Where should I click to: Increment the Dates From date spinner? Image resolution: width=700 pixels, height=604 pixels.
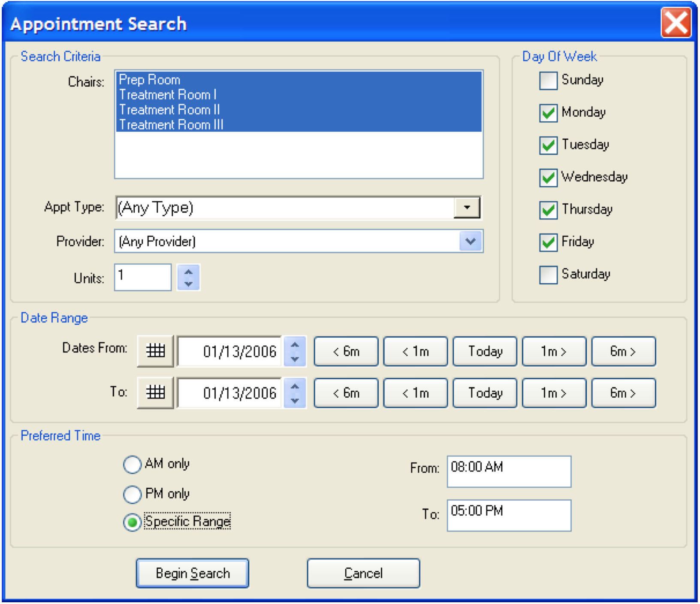[x=295, y=345]
